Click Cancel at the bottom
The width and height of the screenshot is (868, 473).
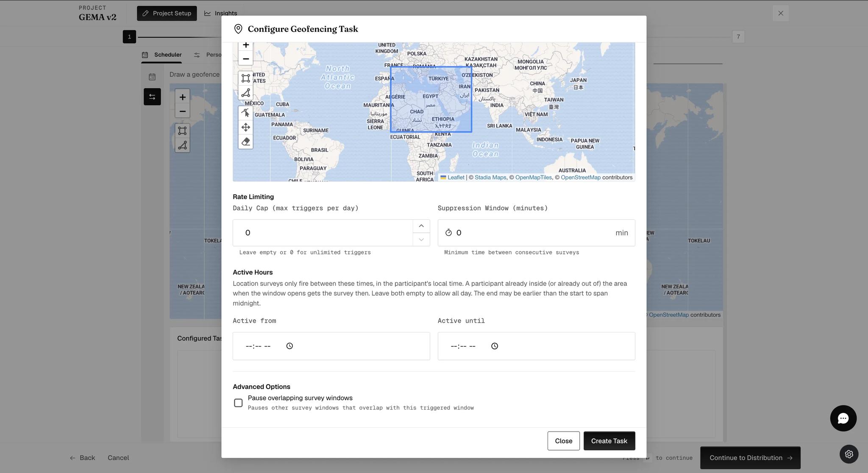coord(118,458)
